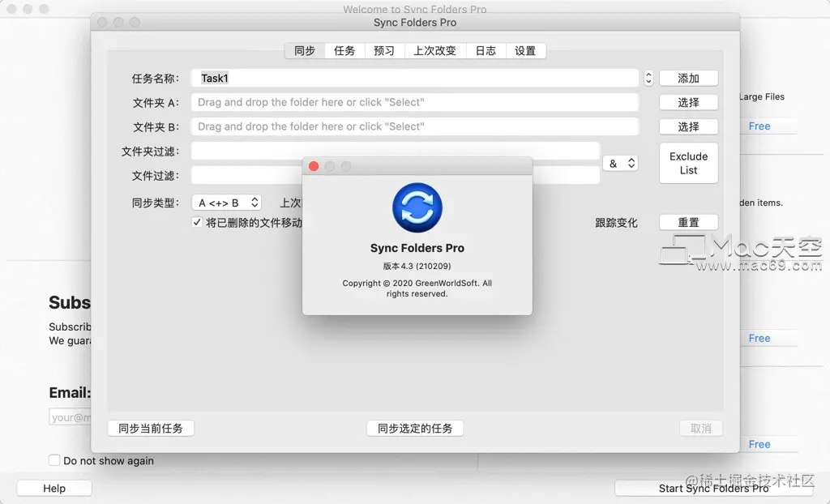Open the task name stepper arrows

pyautogui.click(x=648, y=79)
